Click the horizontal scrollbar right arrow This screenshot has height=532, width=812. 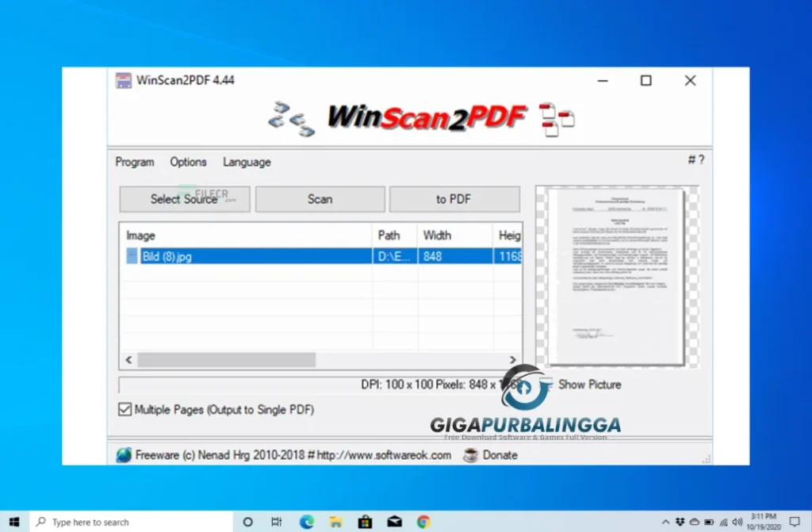(x=514, y=359)
